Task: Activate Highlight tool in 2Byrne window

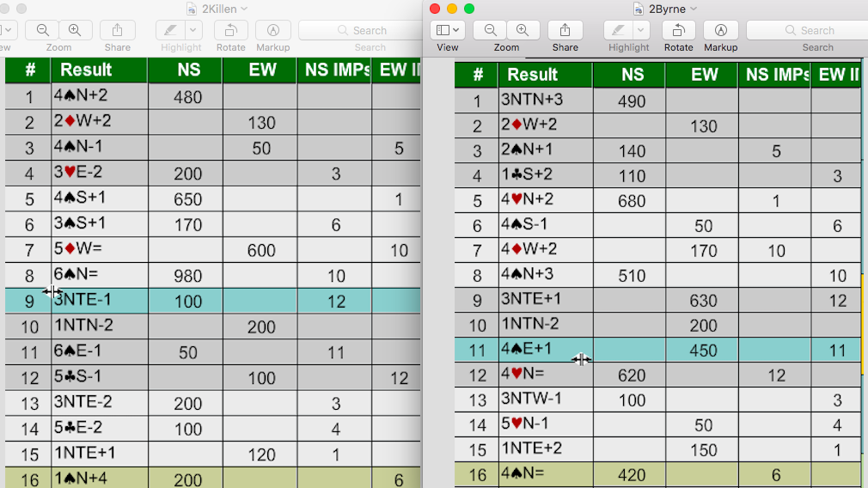Action: [618, 30]
